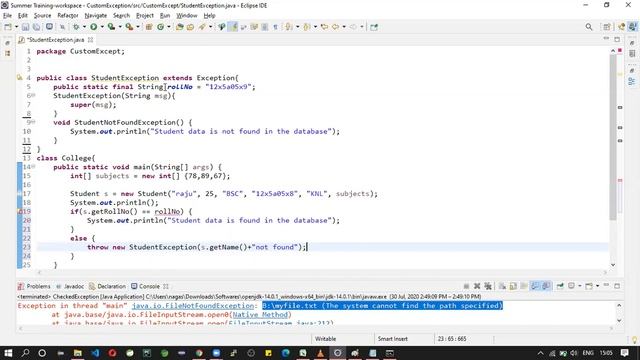
Task: Toggle Show Console on Standard Out change
Action: pos(535,286)
